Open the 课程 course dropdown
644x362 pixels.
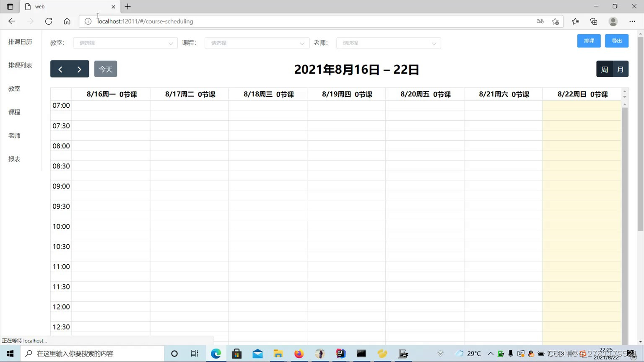coord(257,43)
